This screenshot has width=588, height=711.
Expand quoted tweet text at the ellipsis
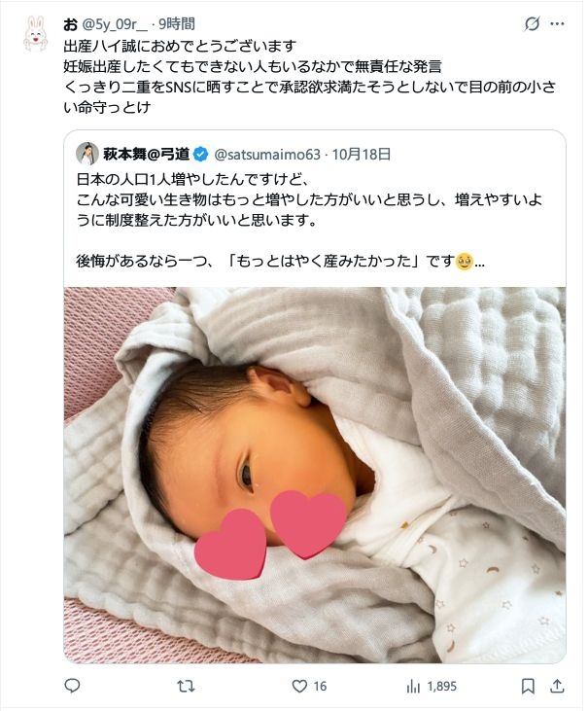(479, 262)
